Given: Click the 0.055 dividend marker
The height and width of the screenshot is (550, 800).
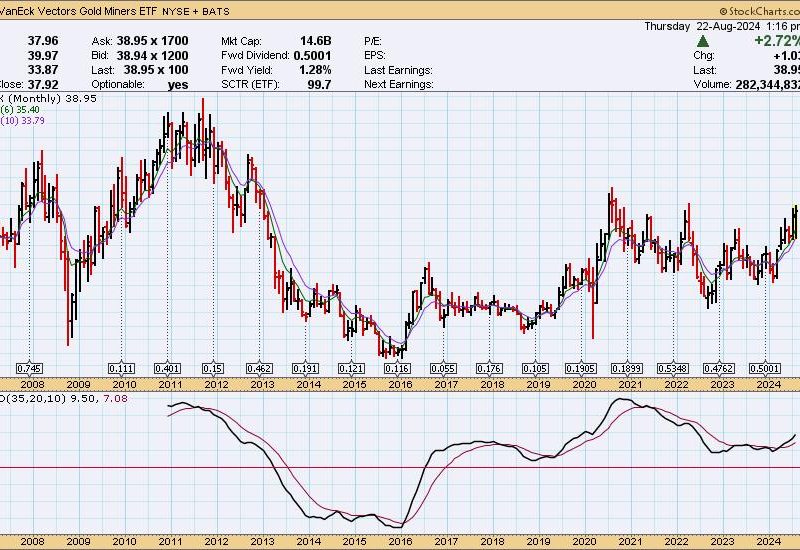Looking at the screenshot, I should [443, 368].
